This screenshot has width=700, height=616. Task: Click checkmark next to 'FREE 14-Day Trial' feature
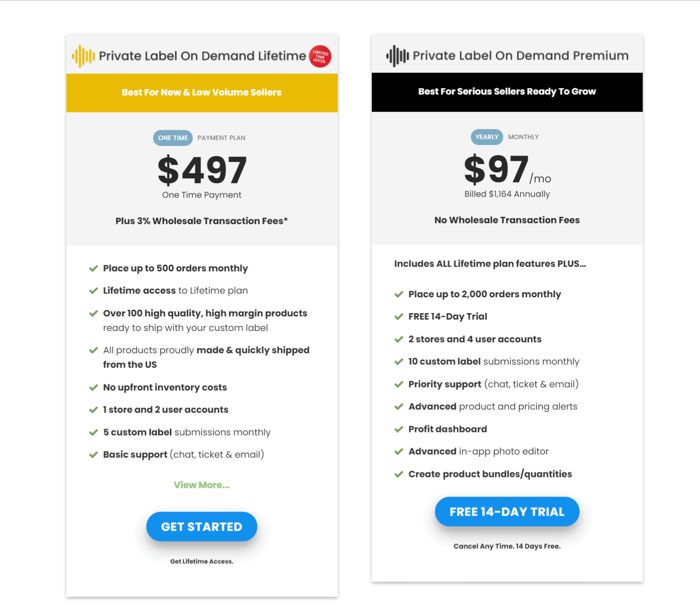point(399,317)
